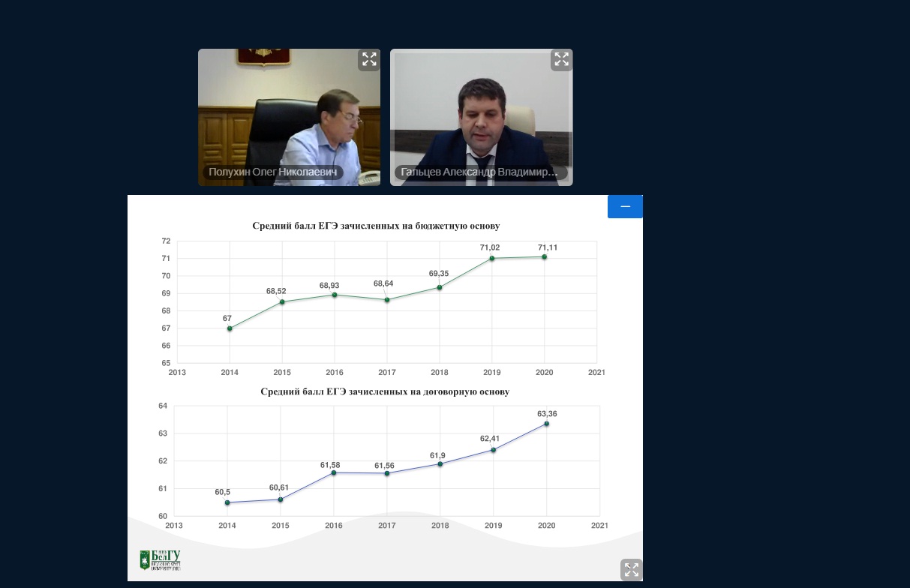Click the budget-basis chart title
The width and height of the screenshot is (910, 588).
(376, 226)
